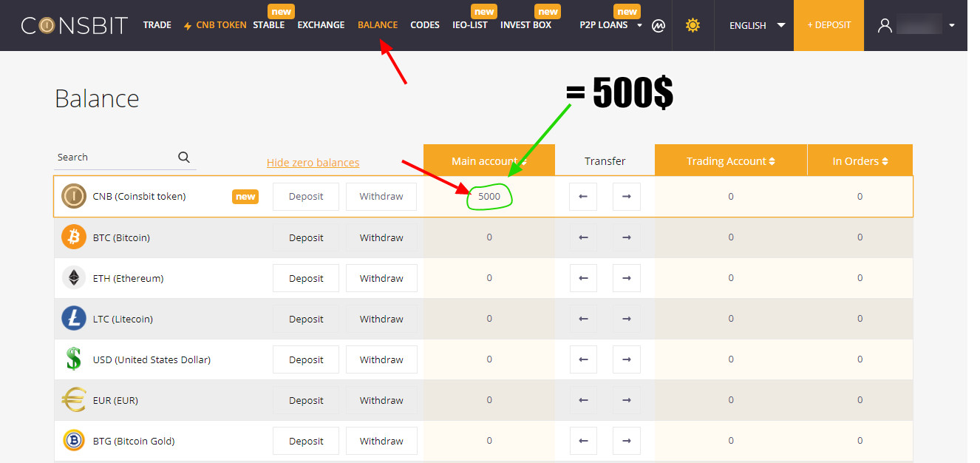The width and height of the screenshot is (980, 463).
Task: Click the user profile icon
Action: pos(885,25)
